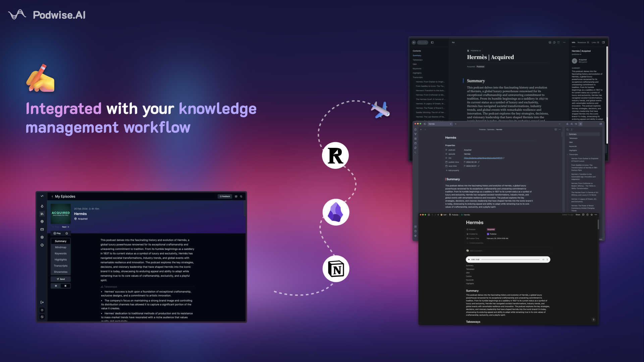Open the Transcripts tab in episode menu
Viewport: 644px width, 362px height.
[61, 266]
